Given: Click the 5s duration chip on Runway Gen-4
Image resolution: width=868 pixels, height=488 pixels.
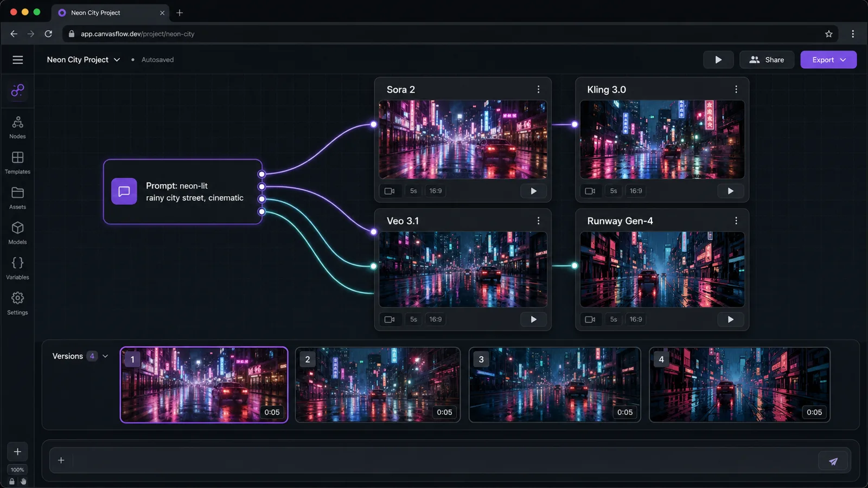Looking at the screenshot, I should pyautogui.click(x=614, y=319).
